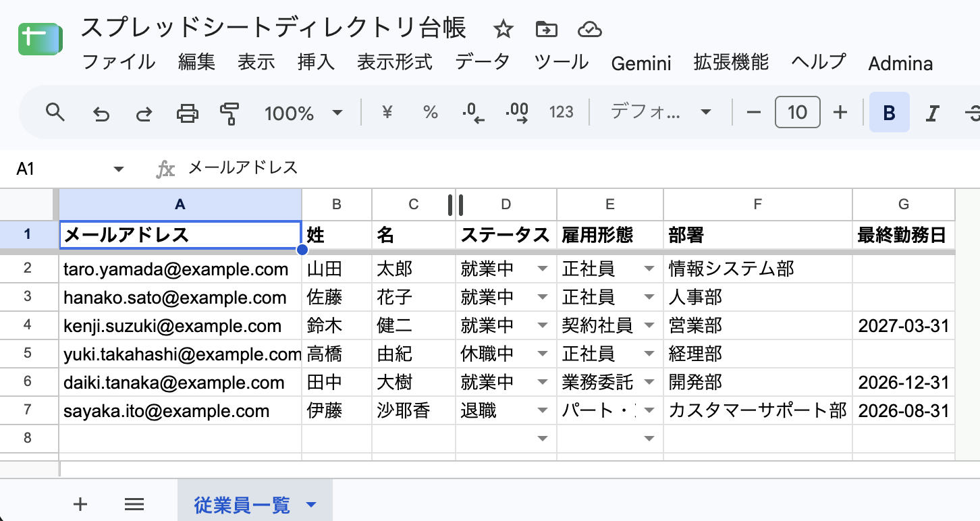Open the Google Sheets home icon
Viewport: 980px width, 521px height.
[x=40, y=40]
